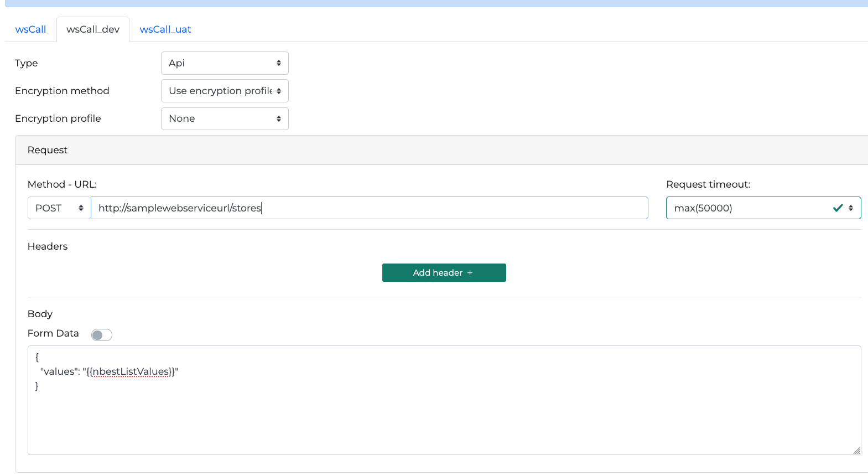This screenshot has width=868, height=475.
Task: Click the Request timeout label
Action: pyautogui.click(x=708, y=184)
